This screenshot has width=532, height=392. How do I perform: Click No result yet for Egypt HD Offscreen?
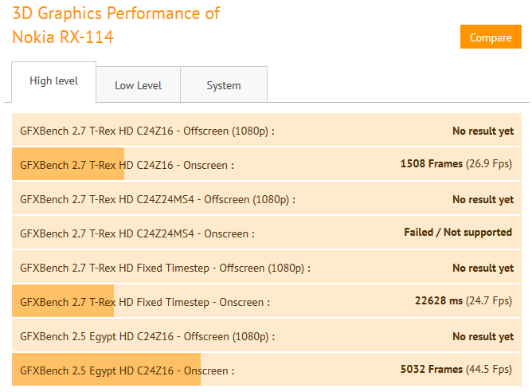483,337
